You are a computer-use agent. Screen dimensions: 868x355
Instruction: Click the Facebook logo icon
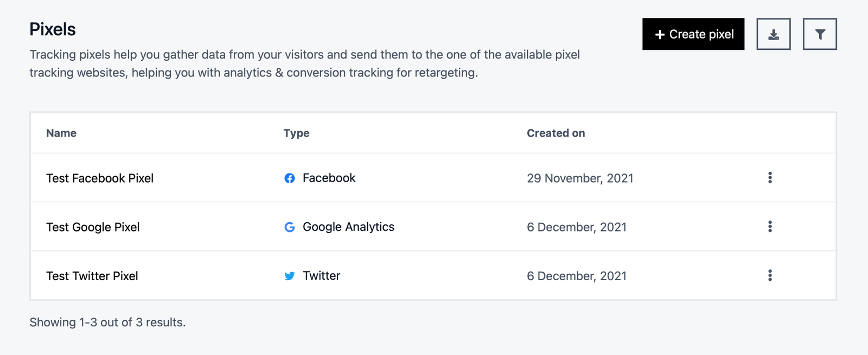point(290,178)
